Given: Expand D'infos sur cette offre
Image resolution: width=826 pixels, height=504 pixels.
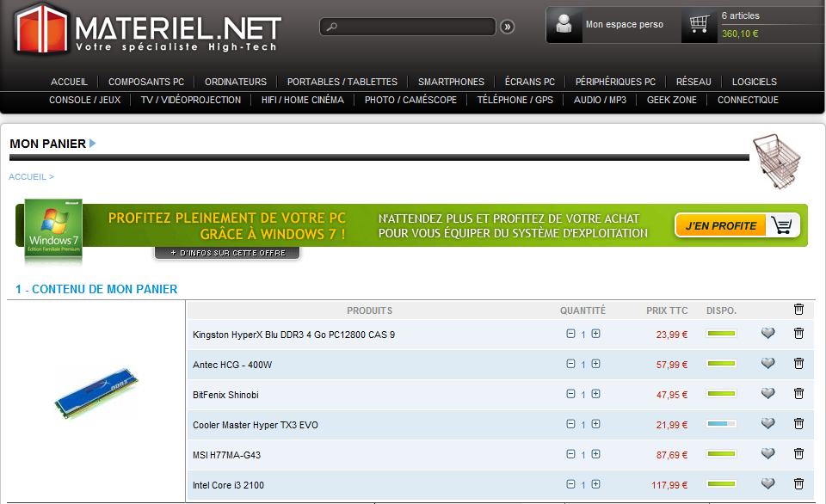Looking at the screenshot, I should 227,253.
